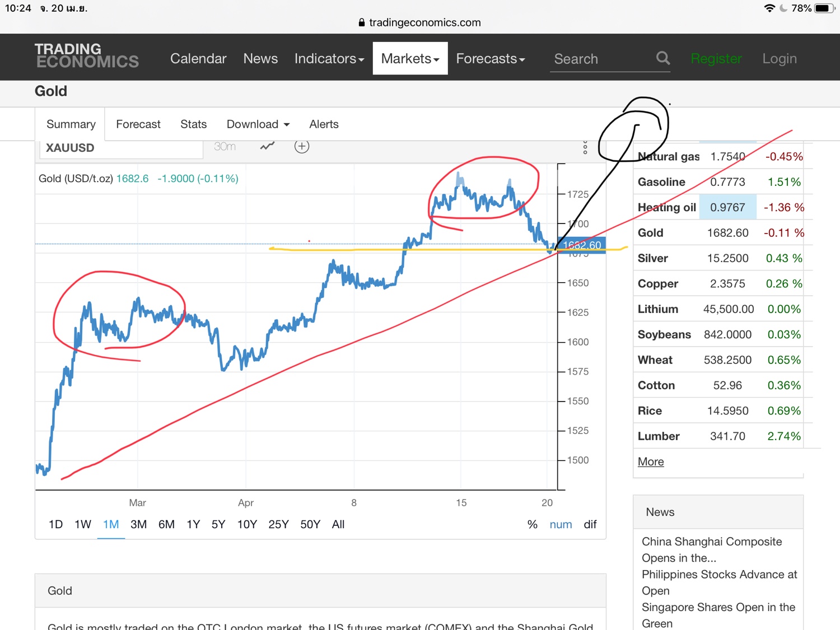Click the Trading Economics logo
Viewport: 840px width, 630px height.
pyautogui.click(x=87, y=56)
